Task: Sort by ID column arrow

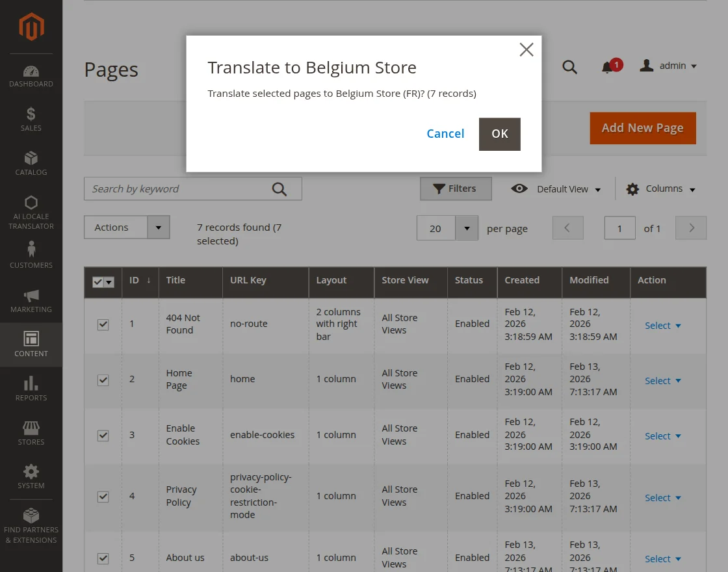Action: 149,280
